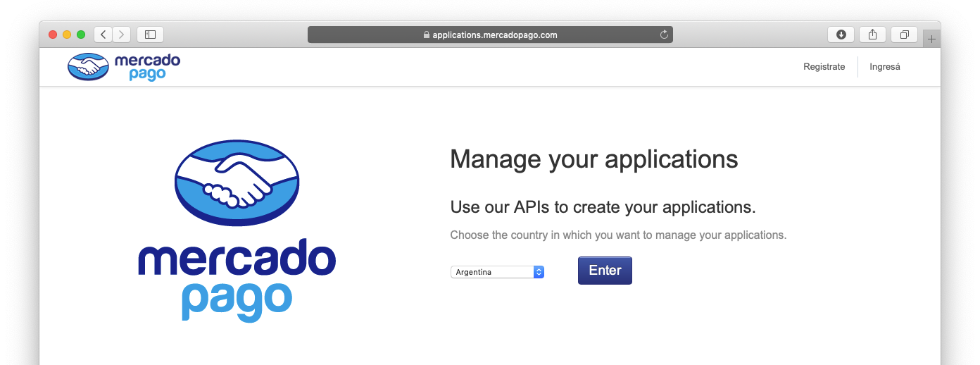Image resolution: width=980 pixels, height=365 pixels.
Task: Click the blue Enter button
Action: point(605,271)
